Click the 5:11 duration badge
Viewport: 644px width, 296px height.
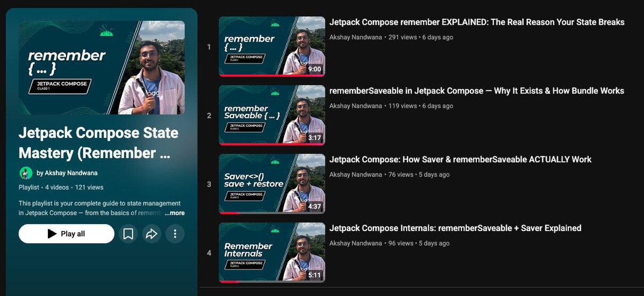314,275
